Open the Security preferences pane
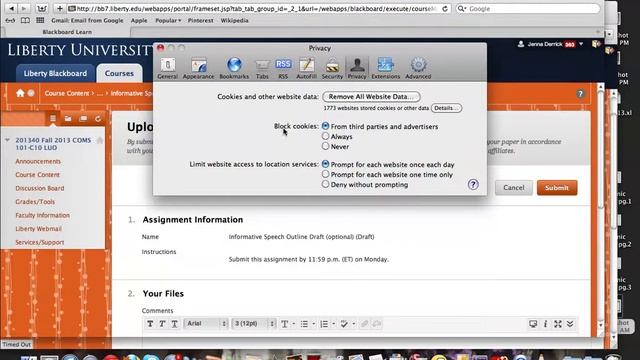The width and height of the screenshot is (640, 360). point(332,68)
